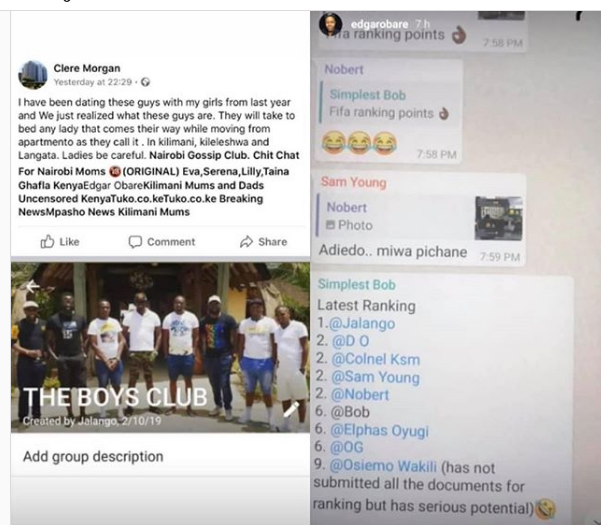This screenshot has height=525, width=601.
Task: Click the Kilimani Mums and Dads tag
Action: click(203, 185)
